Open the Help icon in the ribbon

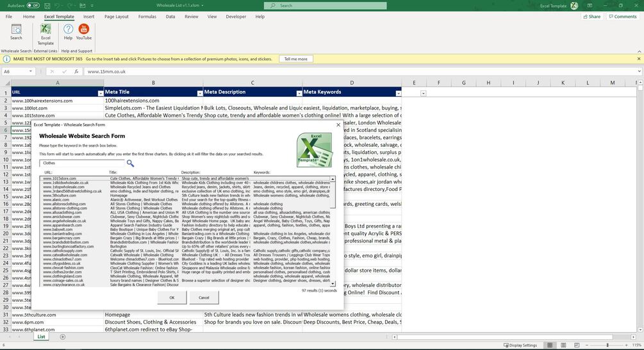click(68, 31)
